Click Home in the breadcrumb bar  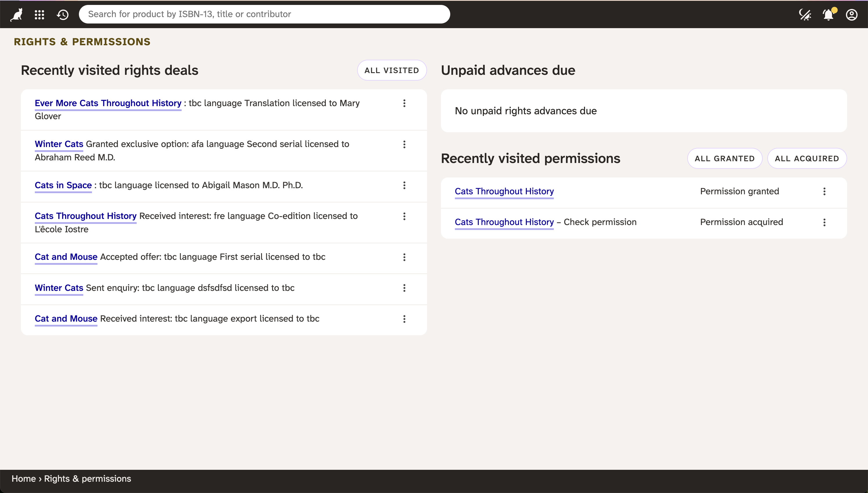[23, 478]
